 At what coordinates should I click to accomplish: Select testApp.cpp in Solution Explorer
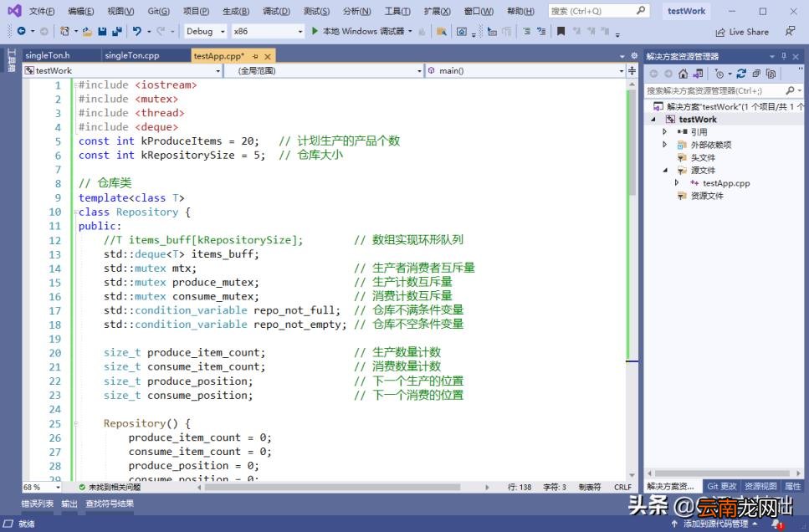tap(726, 183)
